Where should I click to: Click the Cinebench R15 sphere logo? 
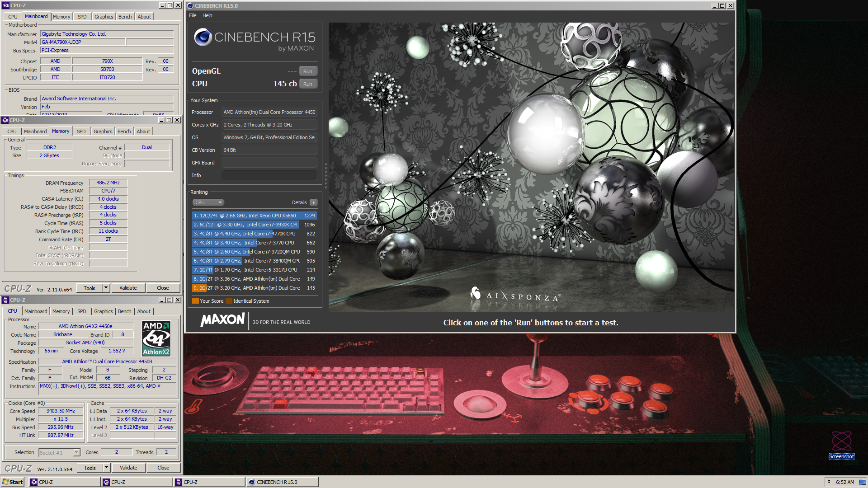pyautogui.click(x=203, y=37)
